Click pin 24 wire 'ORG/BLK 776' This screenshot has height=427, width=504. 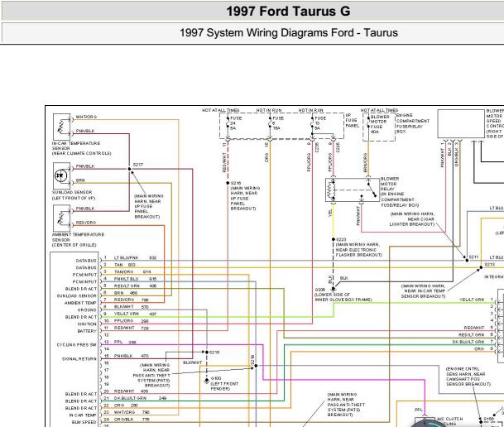[132, 420]
